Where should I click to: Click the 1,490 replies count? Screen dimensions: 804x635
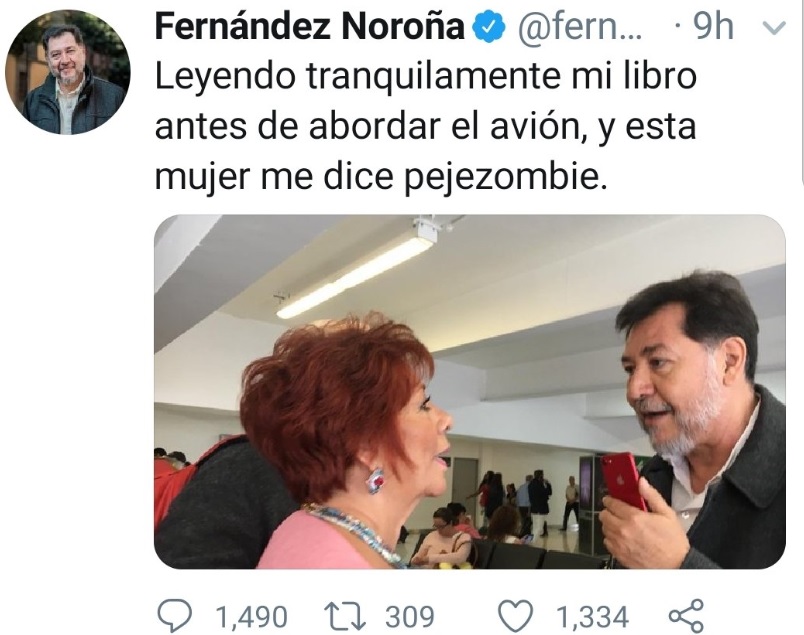pos(251,616)
